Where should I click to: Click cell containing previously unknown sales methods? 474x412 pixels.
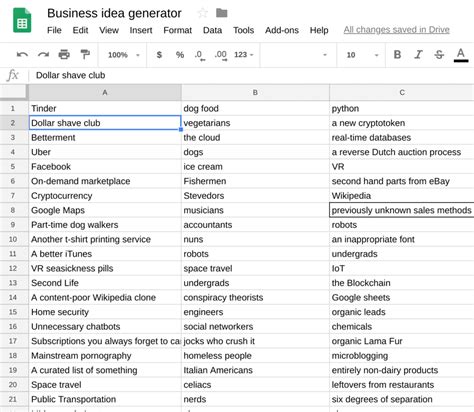click(x=402, y=210)
